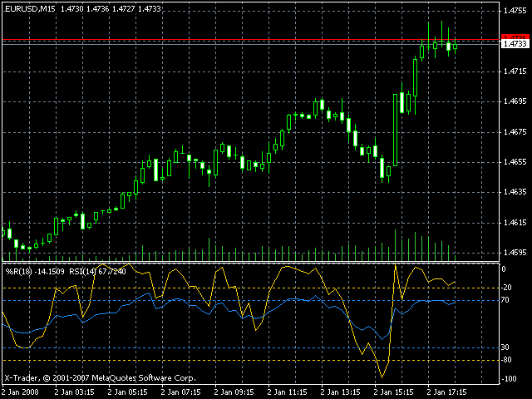Select the -80 Williams %R level label
The width and height of the screenshot is (532, 399).
(x=506, y=360)
